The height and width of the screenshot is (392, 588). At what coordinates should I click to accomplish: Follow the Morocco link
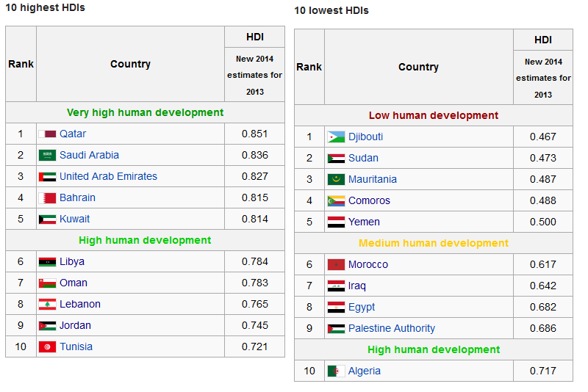tap(368, 265)
